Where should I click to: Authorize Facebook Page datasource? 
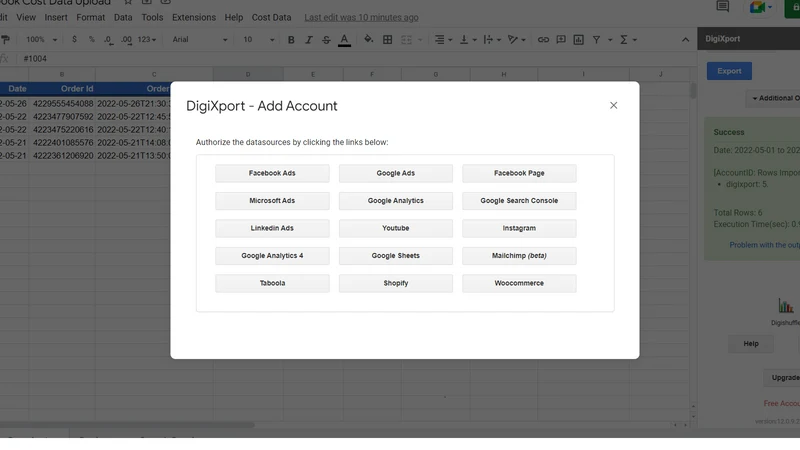[x=519, y=173]
